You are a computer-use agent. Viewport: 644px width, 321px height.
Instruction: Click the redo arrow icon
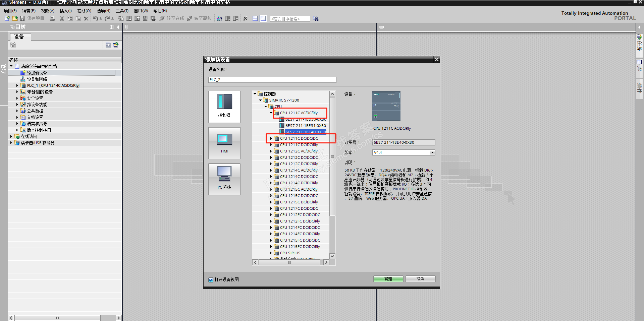tap(107, 18)
